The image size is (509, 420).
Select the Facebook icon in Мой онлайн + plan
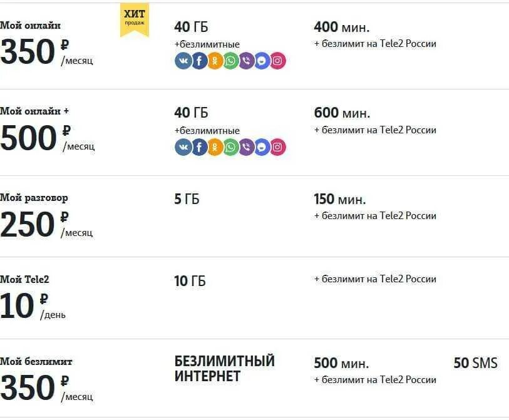[x=199, y=147]
